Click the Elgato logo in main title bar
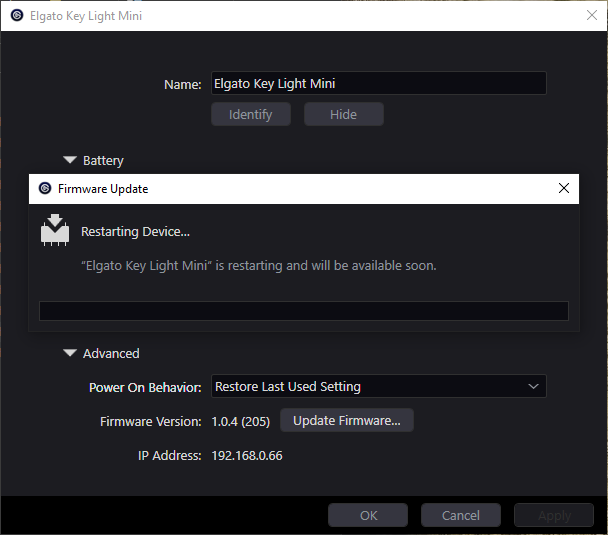This screenshot has width=608, height=535. [x=17, y=16]
